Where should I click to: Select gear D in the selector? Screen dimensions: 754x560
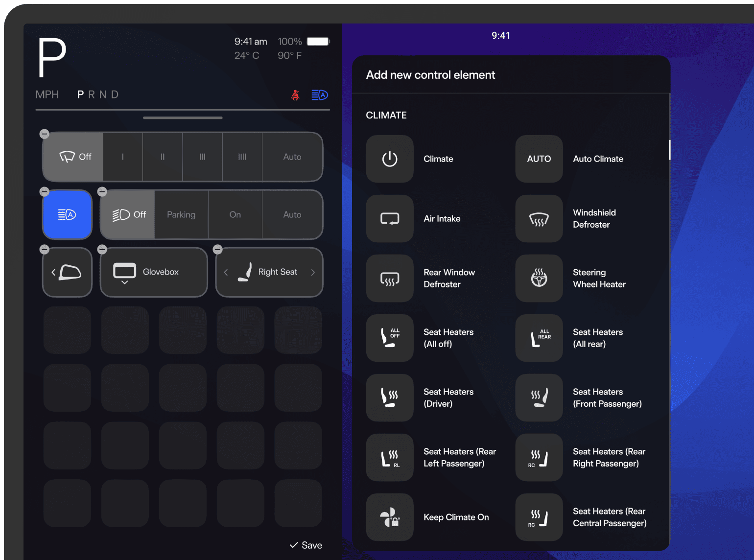[x=115, y=94]
